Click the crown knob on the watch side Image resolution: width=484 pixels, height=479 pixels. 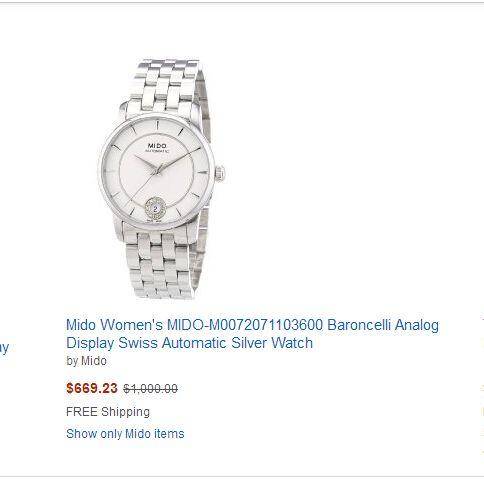tap(220, 174)
